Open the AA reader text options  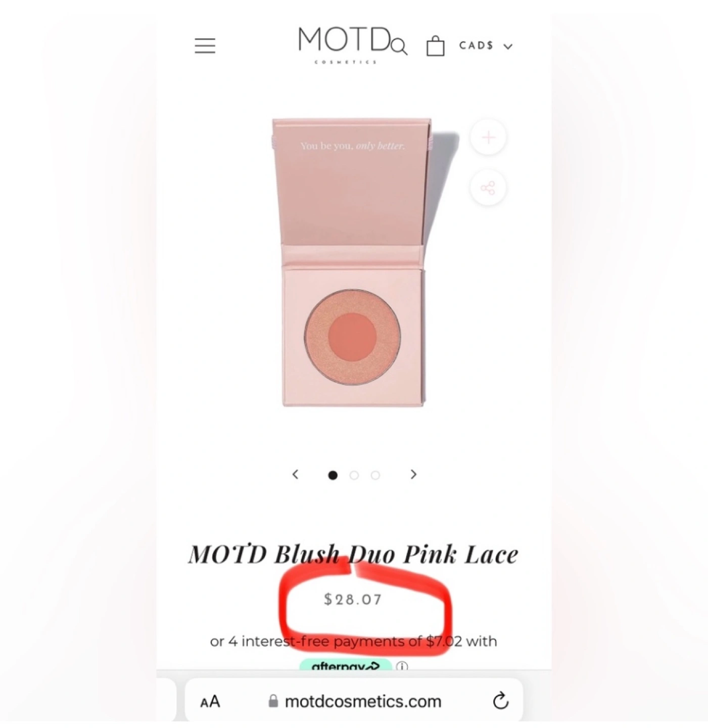[210, 702]
